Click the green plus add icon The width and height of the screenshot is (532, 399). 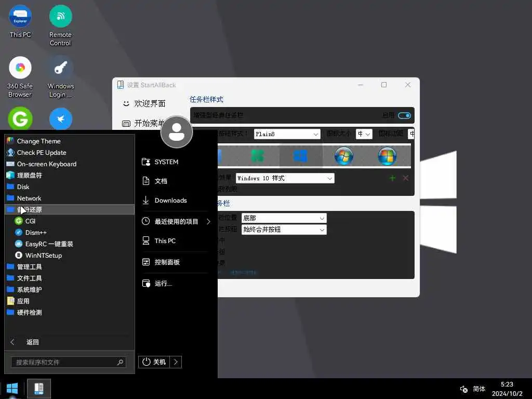(393, 178)
